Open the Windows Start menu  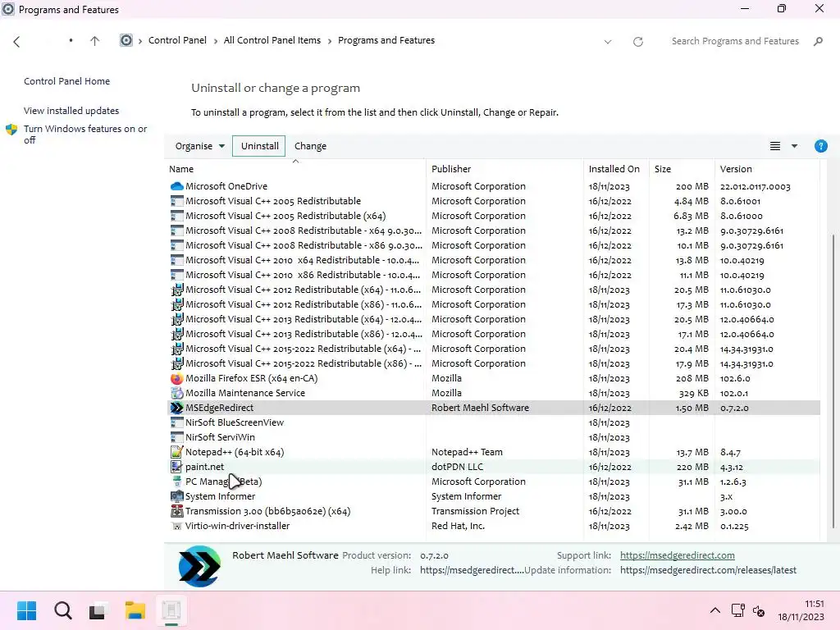click(x=26, y=610)
